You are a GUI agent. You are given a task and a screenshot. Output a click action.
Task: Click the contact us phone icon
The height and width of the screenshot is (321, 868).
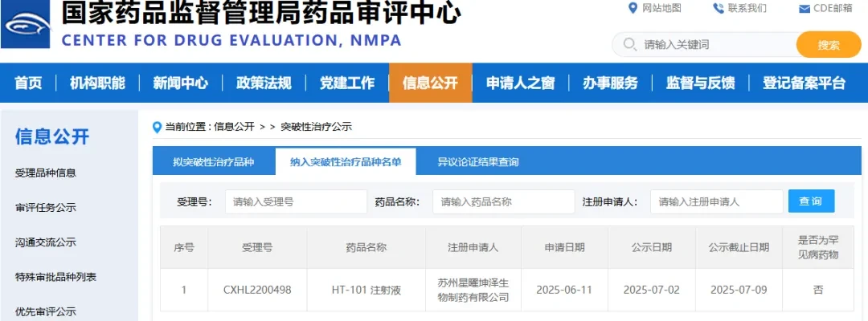pyautogui.click(x=719, y=8)
